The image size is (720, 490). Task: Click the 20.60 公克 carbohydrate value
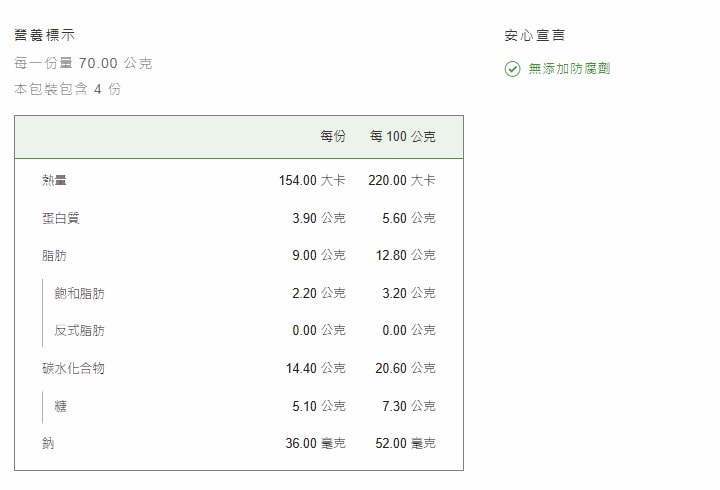(405, 368)
